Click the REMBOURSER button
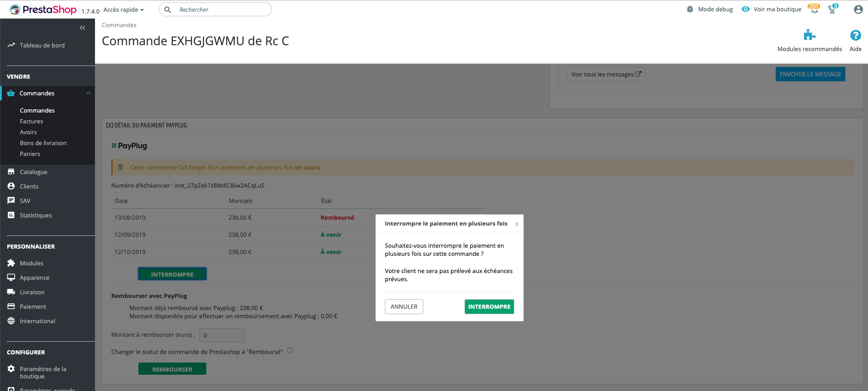Screen dimensions: 868x391 [172, 369]
